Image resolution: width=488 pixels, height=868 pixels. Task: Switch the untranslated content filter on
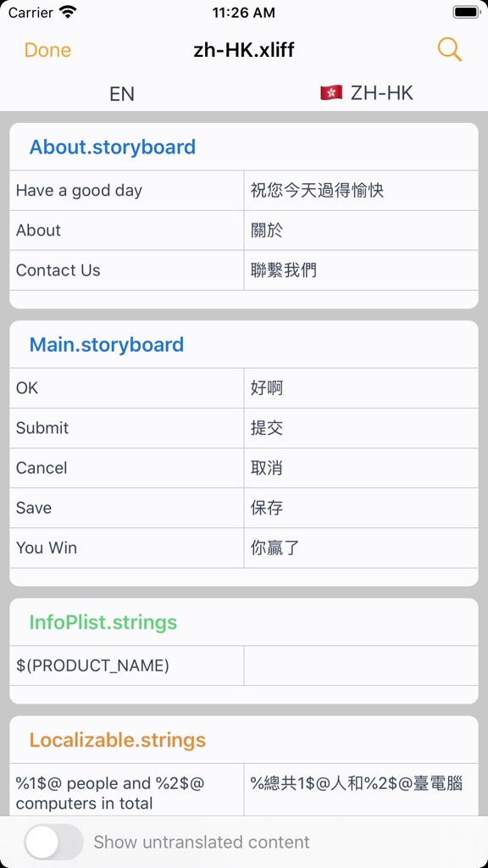point(53,842)
